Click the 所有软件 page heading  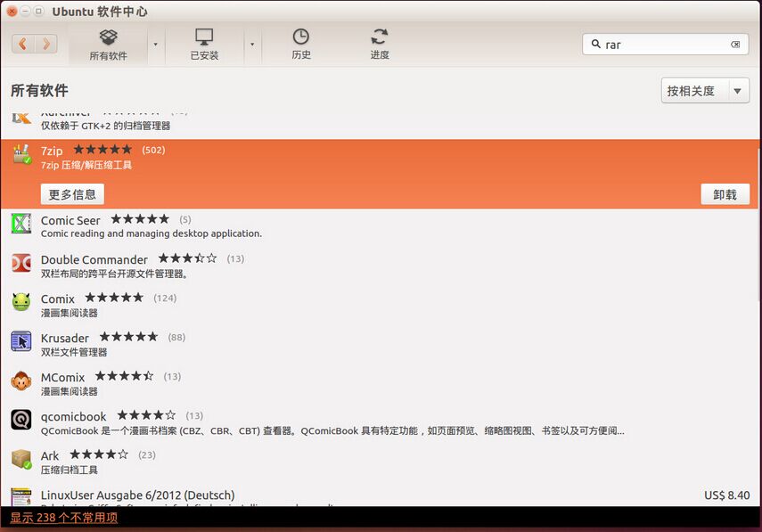(39, 91)
